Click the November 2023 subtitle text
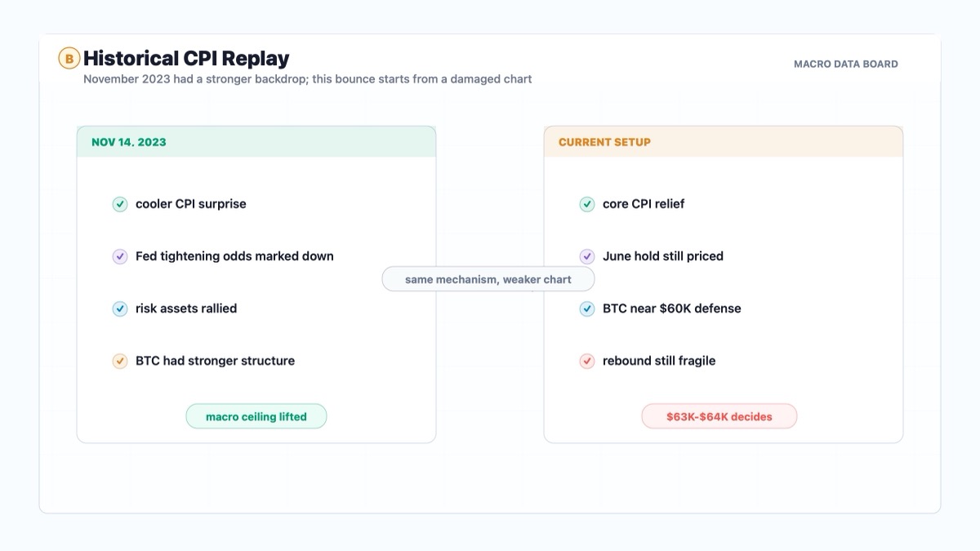 [308, 79]
